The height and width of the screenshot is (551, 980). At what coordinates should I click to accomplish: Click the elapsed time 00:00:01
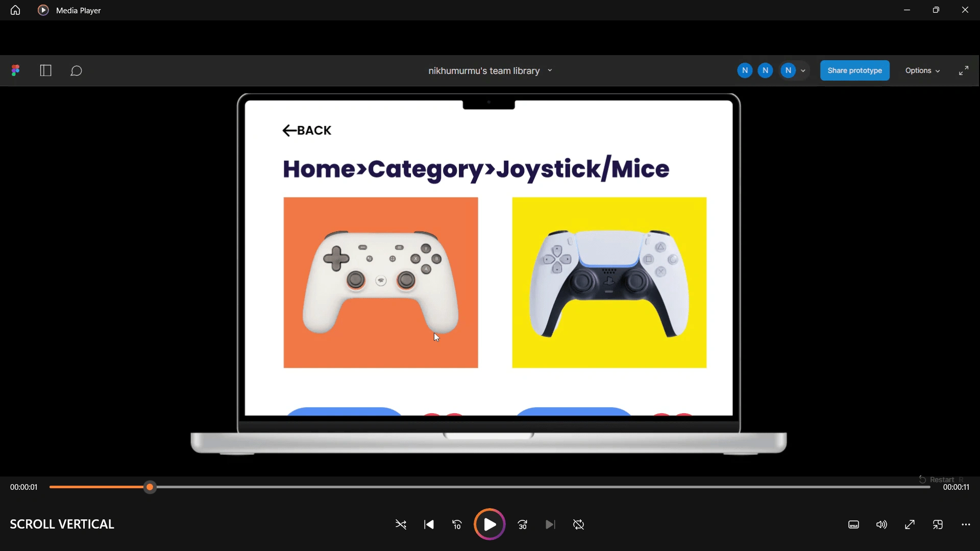[x=24, y=488]
